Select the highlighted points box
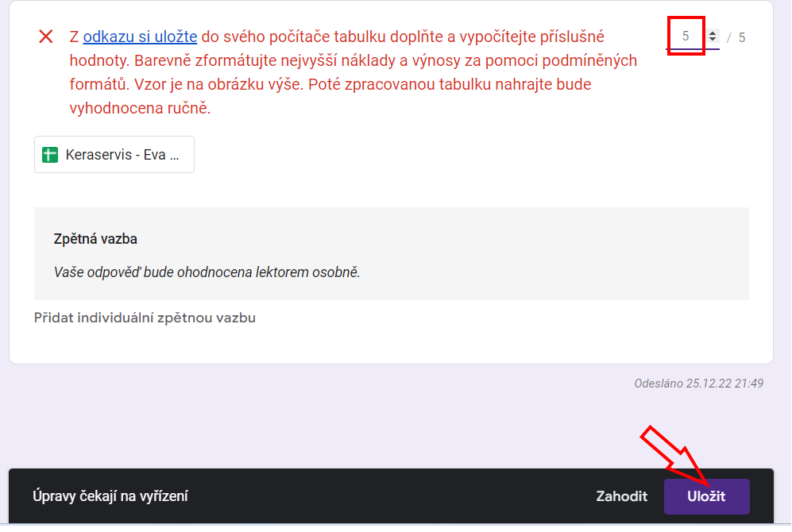Image resolution: width=792 pixels, height=532 pixels. (685, 36)
